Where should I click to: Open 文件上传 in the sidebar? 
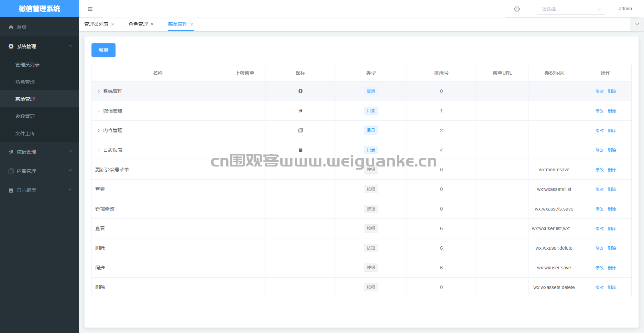pos(40,133)
